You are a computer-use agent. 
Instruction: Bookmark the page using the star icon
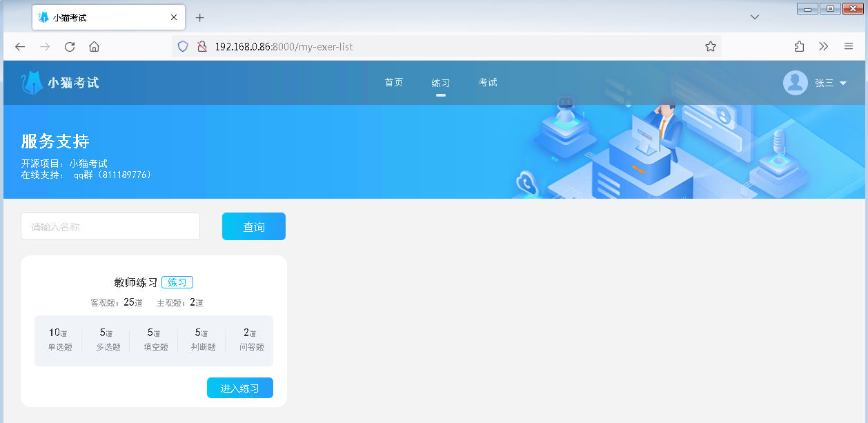pyautogui.click(x=710, y=46)
